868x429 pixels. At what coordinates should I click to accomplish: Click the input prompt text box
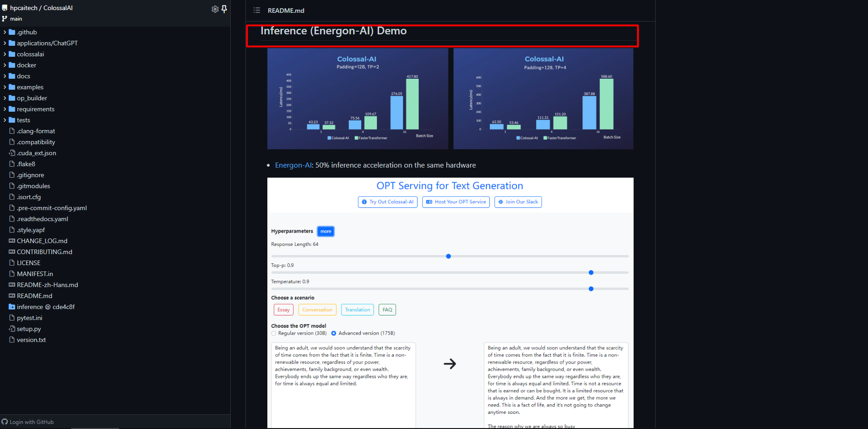[x=344, y=385]
